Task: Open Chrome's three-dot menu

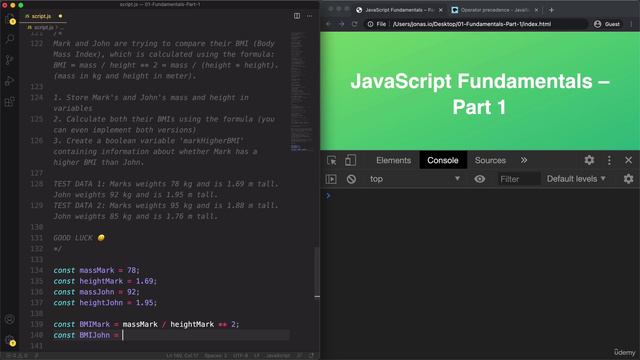Action: [631, 24]
